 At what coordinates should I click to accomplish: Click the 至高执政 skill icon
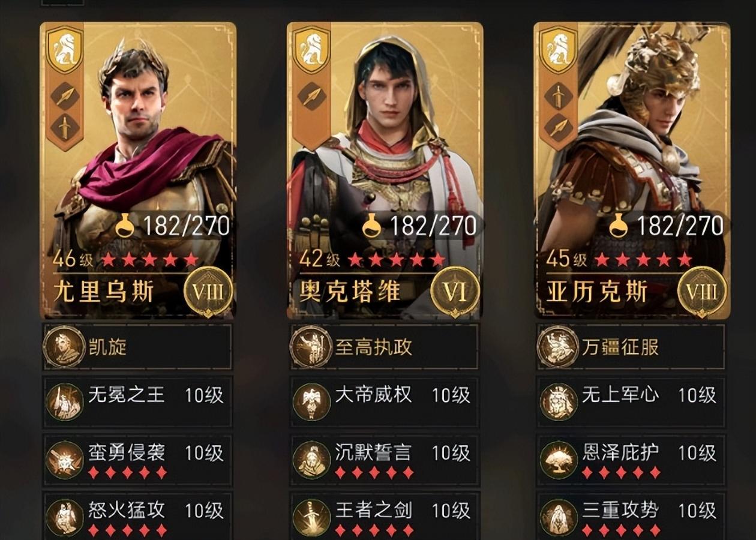311,346
